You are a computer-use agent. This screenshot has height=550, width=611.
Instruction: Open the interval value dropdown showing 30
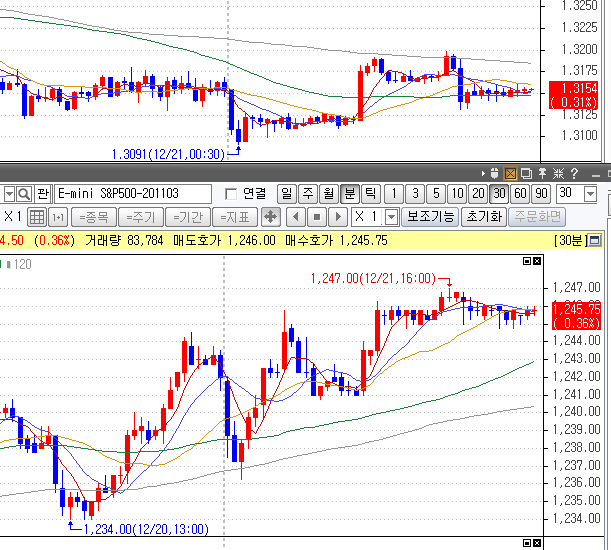[x=590, y=193]
